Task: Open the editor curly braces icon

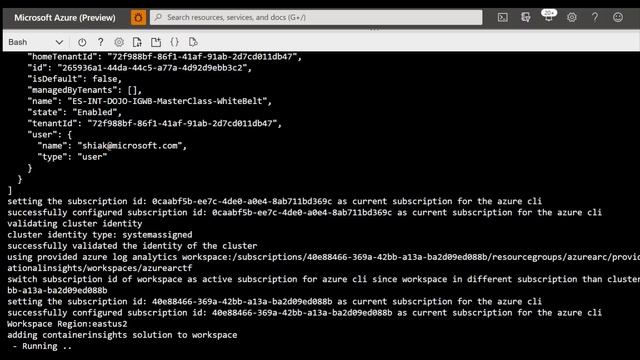Action: coord(174,42)
